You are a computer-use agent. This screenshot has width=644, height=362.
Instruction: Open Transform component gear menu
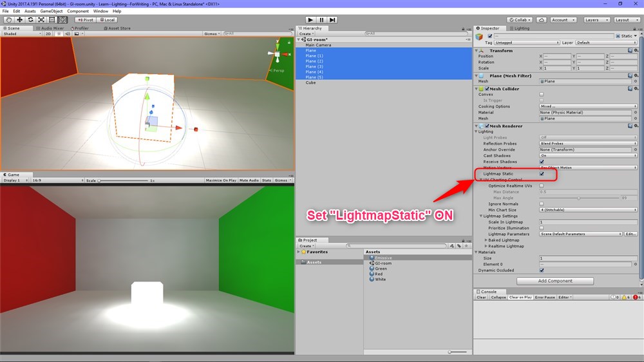click(x=636, y=50)
